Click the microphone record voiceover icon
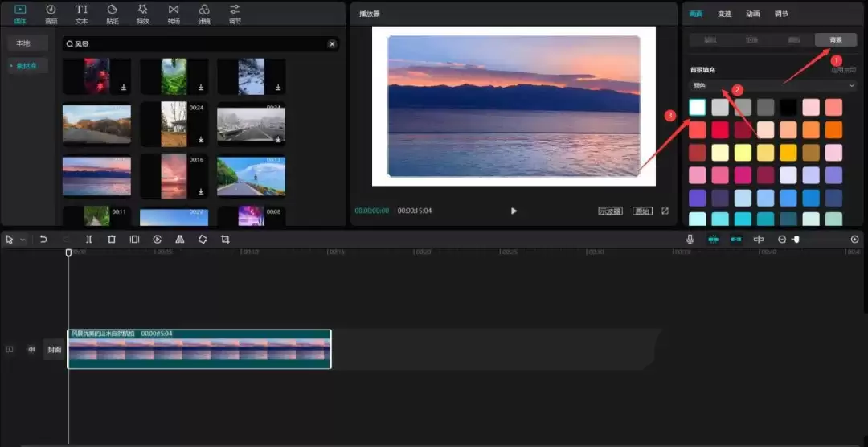This screenshot has height=447, width=868. pos(690,240)
